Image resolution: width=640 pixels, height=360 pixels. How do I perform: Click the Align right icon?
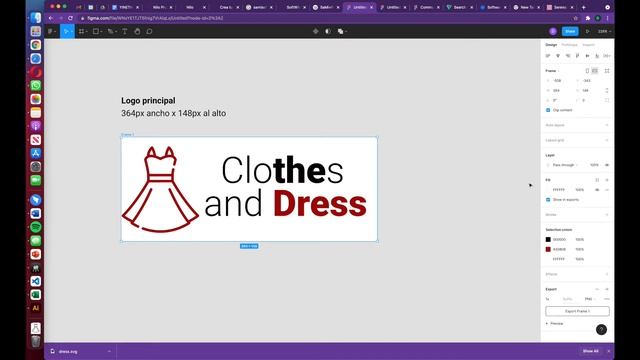567,56
